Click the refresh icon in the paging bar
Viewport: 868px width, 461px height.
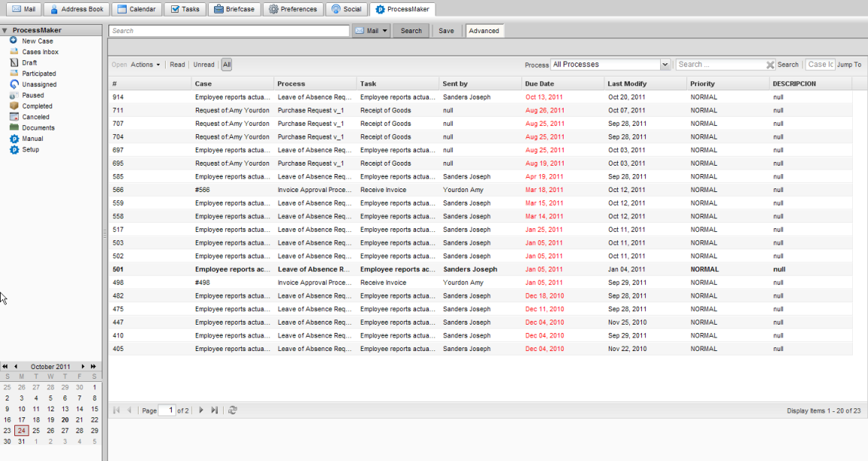233,411
